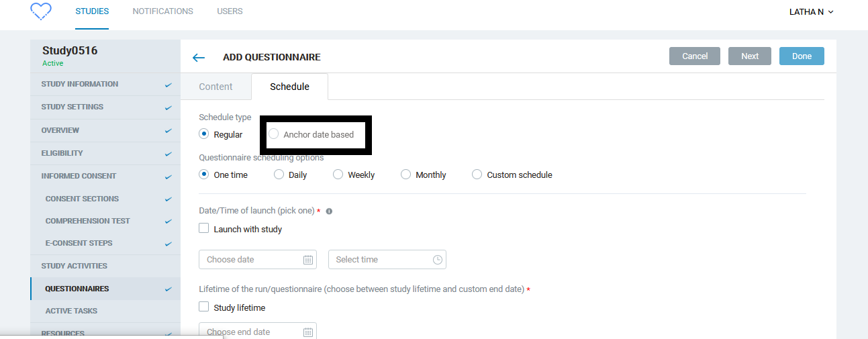This screenshot has width=868, height=339.
Task: Open the Users menu
Action: pos(230,11)
